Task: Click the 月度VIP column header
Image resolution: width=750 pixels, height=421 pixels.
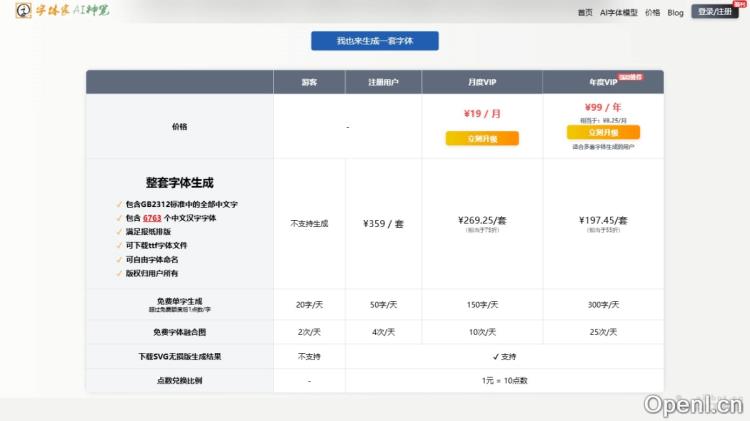Action: point(482,82)
